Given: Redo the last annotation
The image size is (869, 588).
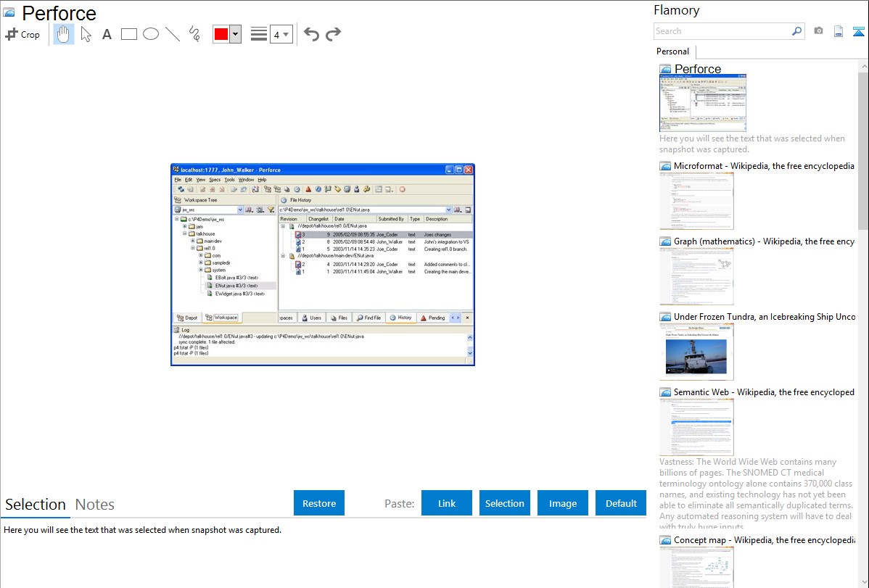Looking at the screenshot, I should [x=333, y=34].
